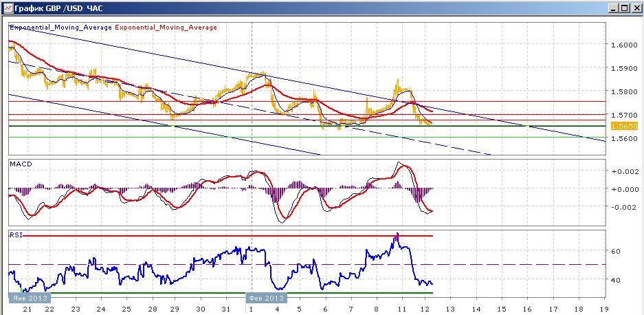
Task: Click the RSI scale value 60
Action: [x=617, y=251]
